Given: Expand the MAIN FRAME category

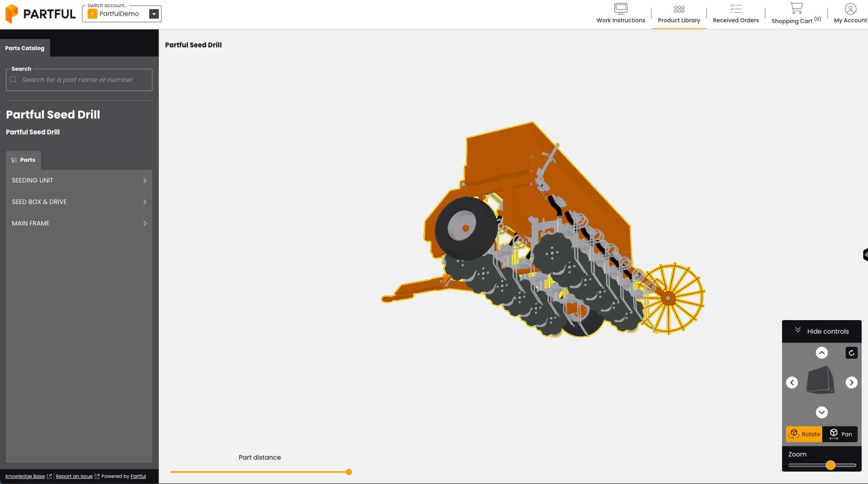Looking at the screenshot, I should [79, 224].
